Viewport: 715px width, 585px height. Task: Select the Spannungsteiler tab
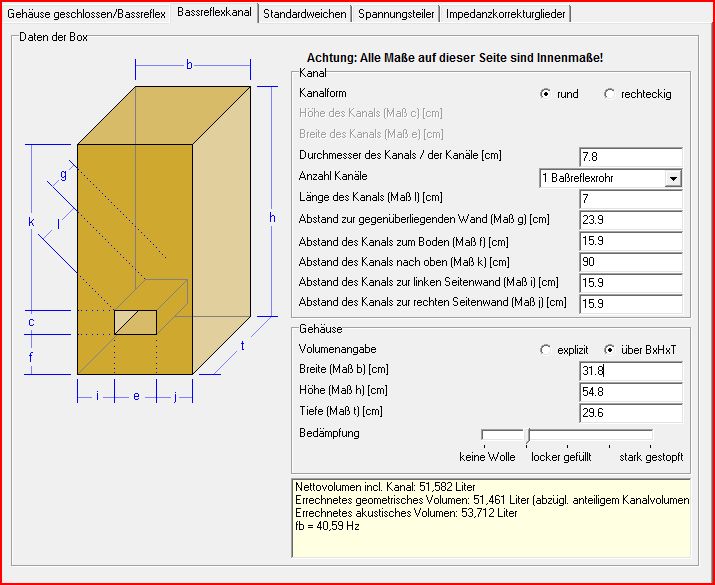tap(396, 14)
